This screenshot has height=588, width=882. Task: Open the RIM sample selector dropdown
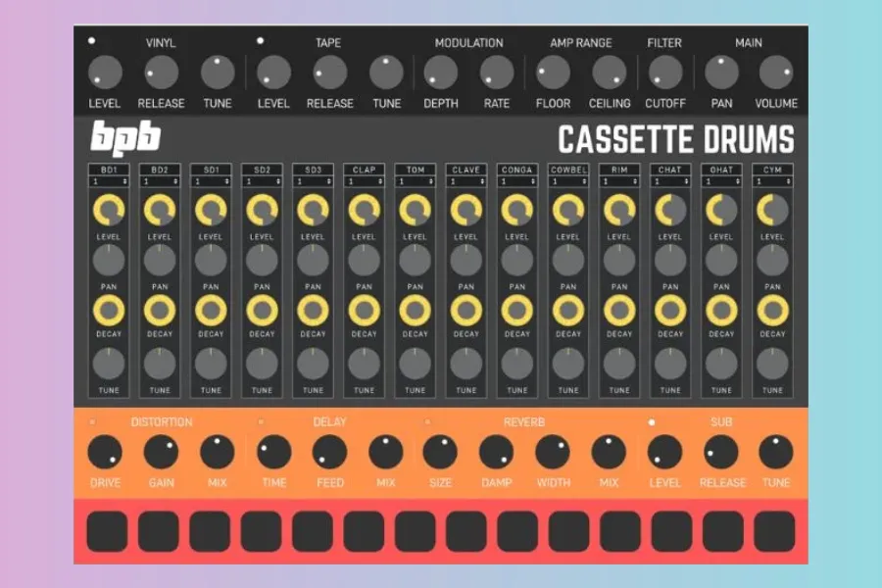pos(619,181)
